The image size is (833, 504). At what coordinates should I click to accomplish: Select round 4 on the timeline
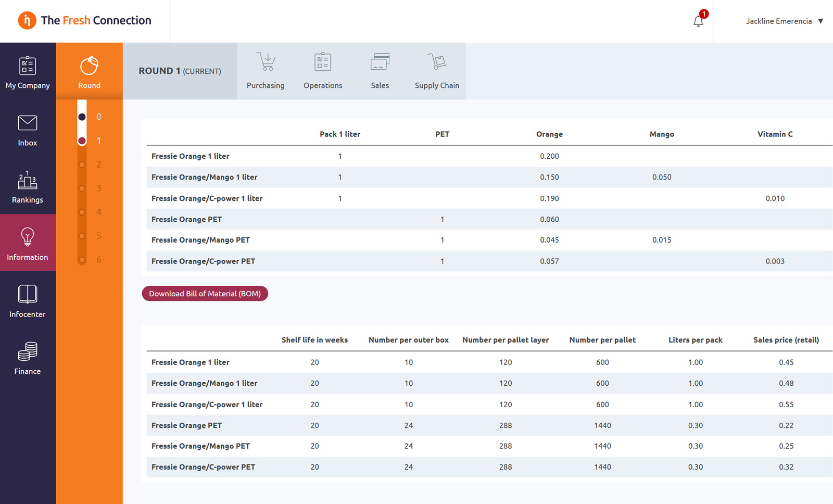[82, 212]
